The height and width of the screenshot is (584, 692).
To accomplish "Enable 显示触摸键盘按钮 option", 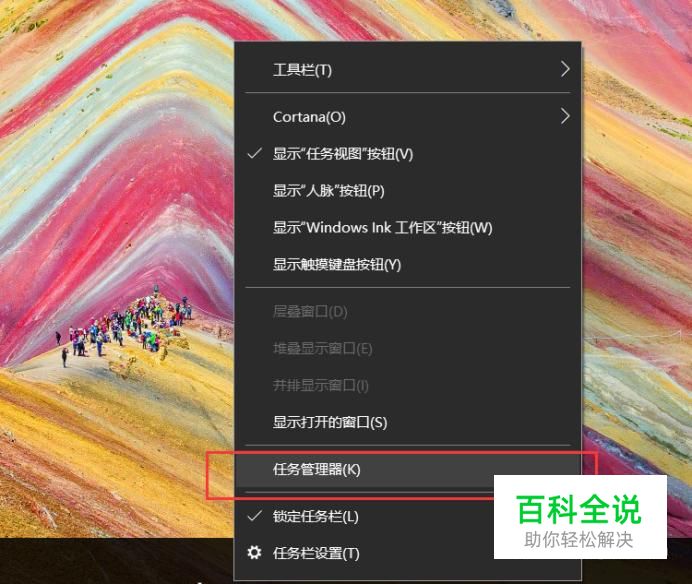I will (408, 264).
